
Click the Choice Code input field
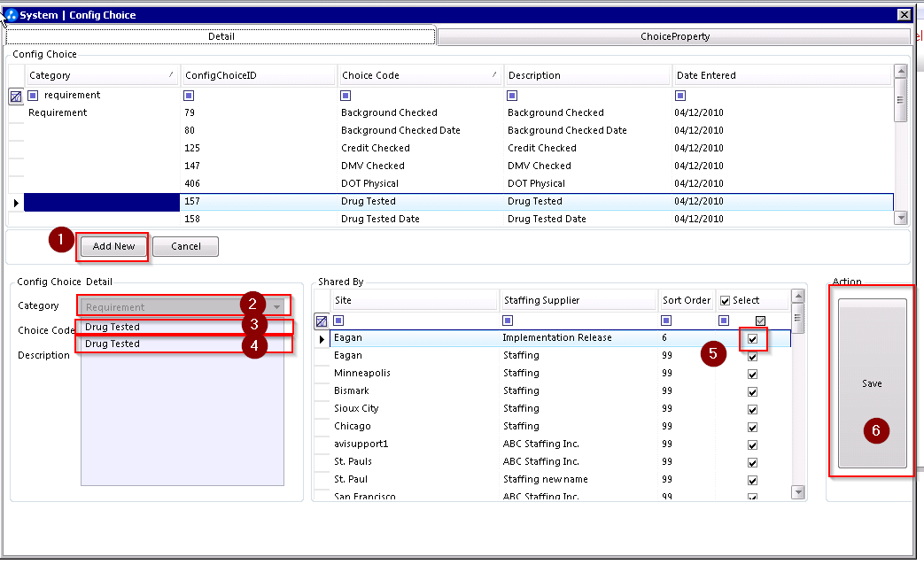click(182, 327)
